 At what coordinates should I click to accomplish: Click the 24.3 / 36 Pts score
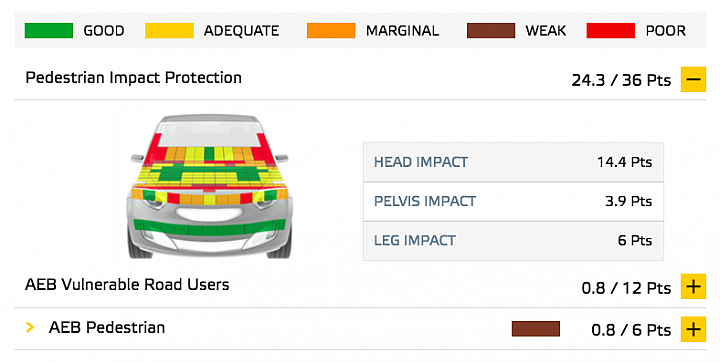coord(621,80)
